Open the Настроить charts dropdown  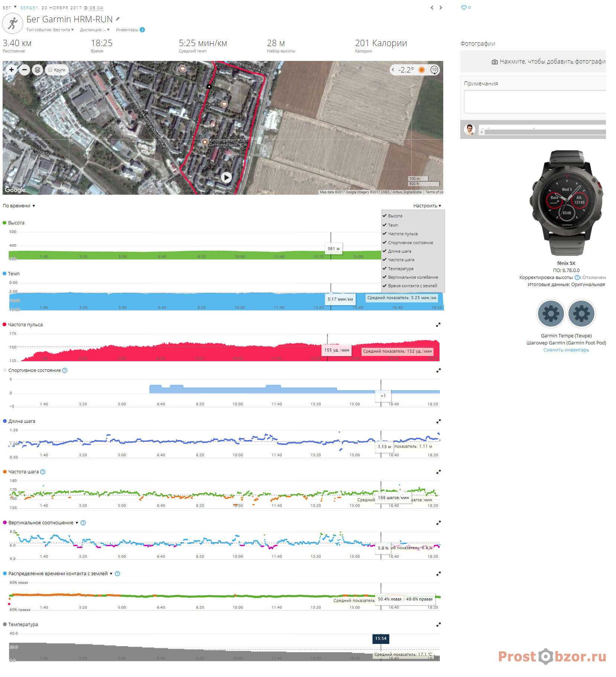click(427, 206)
